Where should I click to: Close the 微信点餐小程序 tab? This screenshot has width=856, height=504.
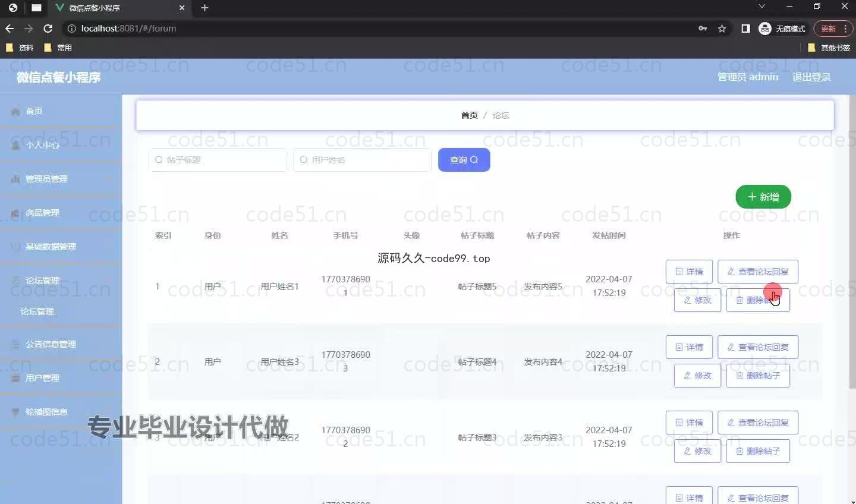tap(182, 8)
